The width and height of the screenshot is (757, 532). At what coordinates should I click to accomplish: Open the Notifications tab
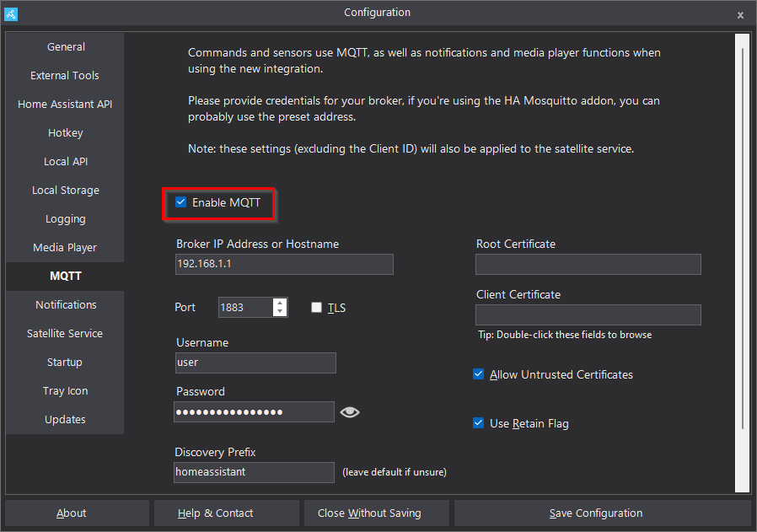pyautogui.click(x=65, y=305)
